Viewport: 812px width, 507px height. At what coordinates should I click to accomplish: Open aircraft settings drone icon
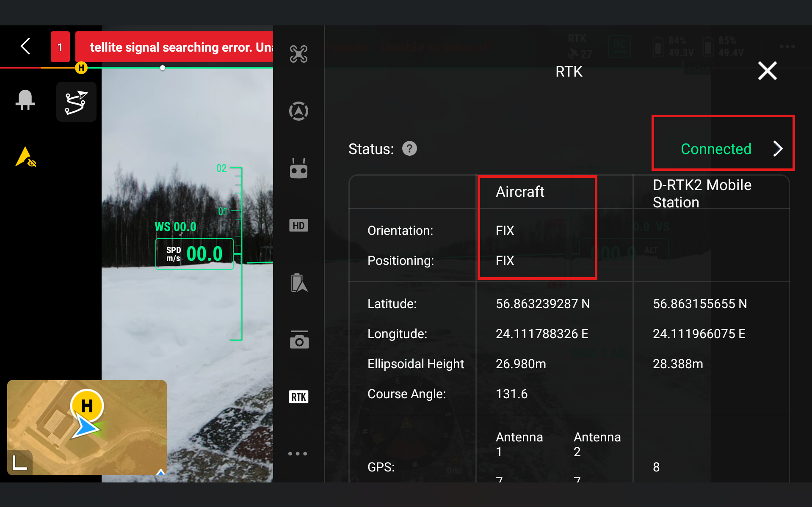tap(298, 54)
